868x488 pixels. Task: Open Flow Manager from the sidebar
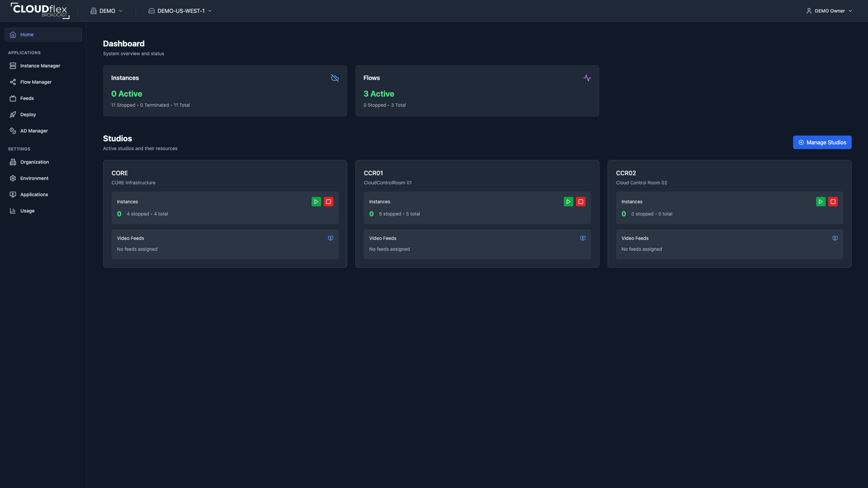43,82
